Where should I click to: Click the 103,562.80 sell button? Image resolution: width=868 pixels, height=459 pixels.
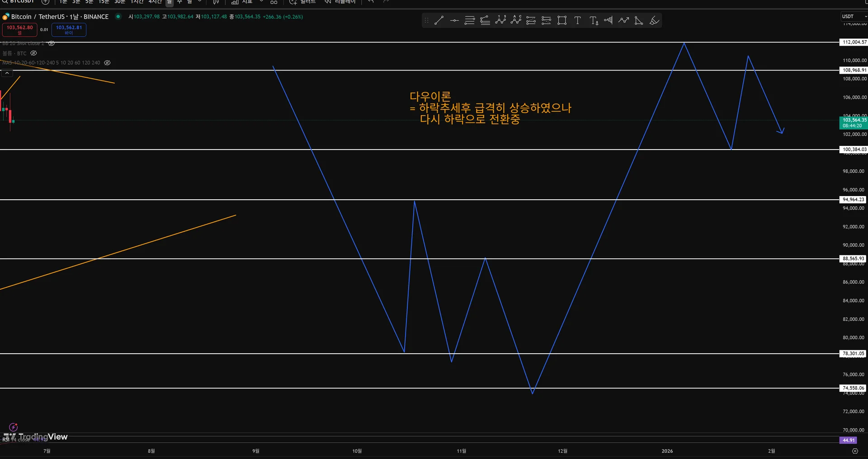(19, 30)
